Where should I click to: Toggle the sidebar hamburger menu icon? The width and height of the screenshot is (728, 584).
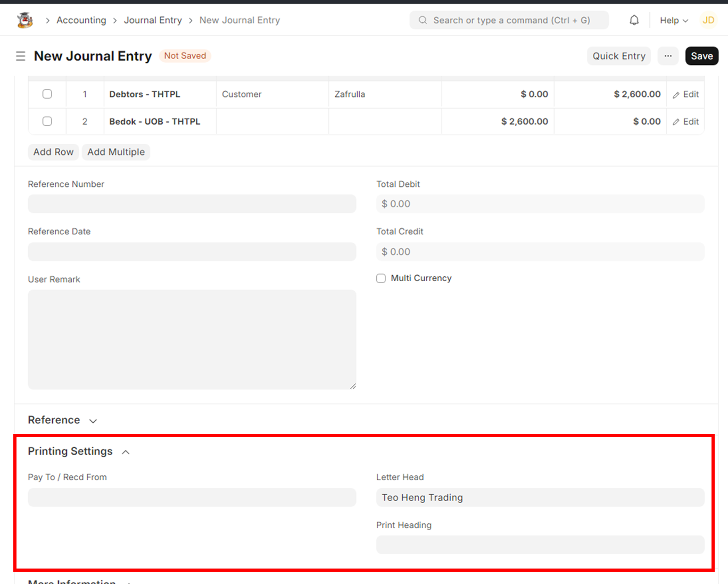point(21,56)
